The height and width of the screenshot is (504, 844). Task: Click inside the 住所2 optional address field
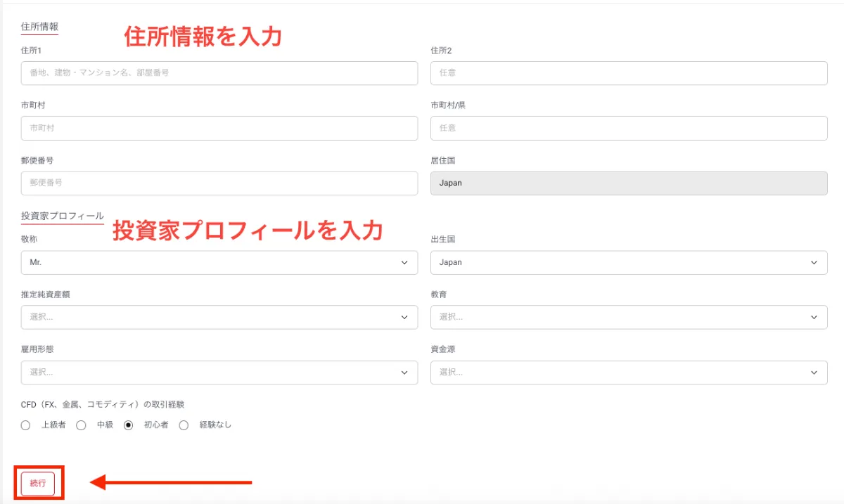629,72
